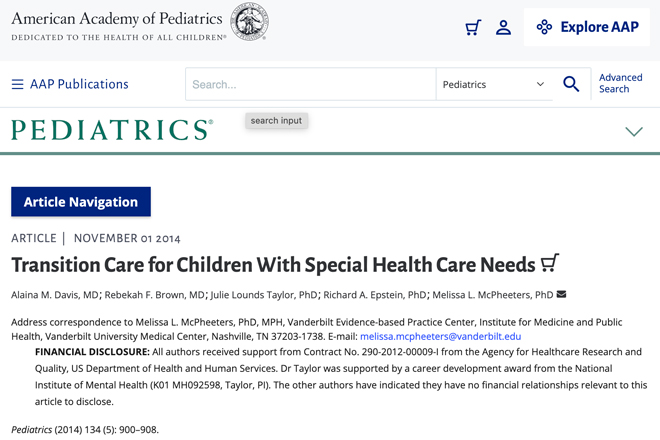Open the Article Navigation button

pyautogui.click(x=81, y=202)
